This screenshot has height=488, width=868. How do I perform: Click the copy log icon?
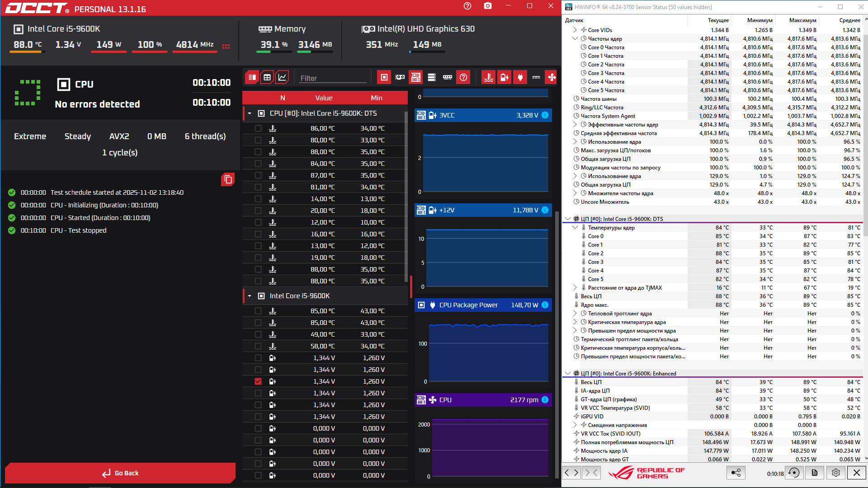228,180
